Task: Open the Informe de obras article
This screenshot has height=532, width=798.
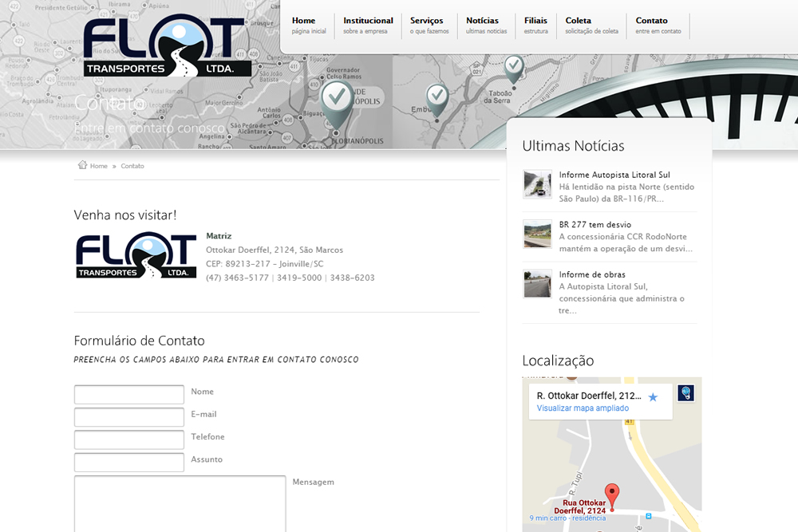Action: click(592, 274)
